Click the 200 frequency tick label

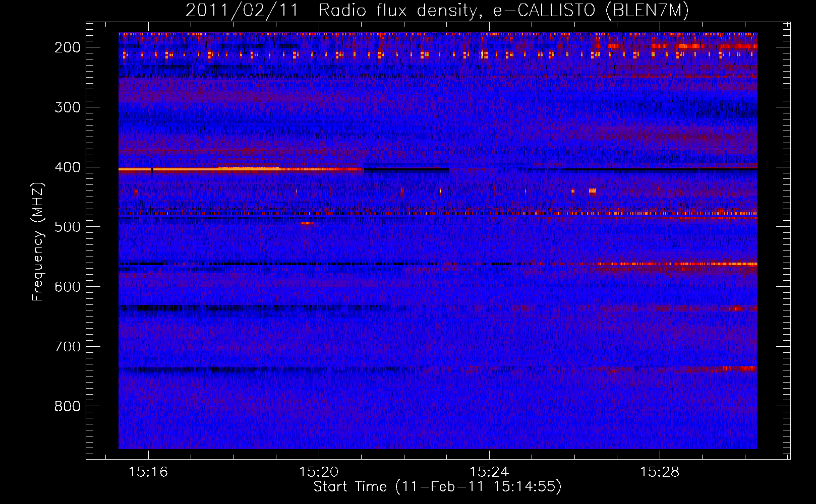tap(68, 47)
